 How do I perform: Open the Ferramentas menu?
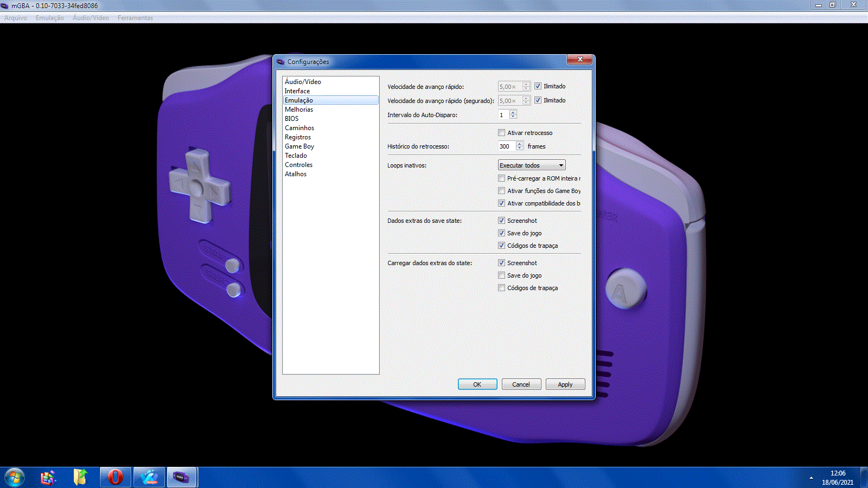(135, 17)
